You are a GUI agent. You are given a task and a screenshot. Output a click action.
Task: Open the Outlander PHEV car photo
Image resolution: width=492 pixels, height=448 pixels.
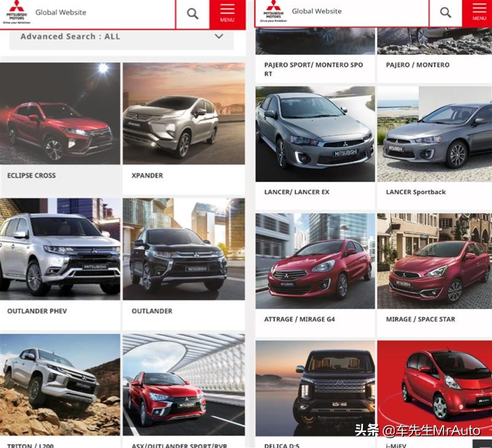point(60,249)
